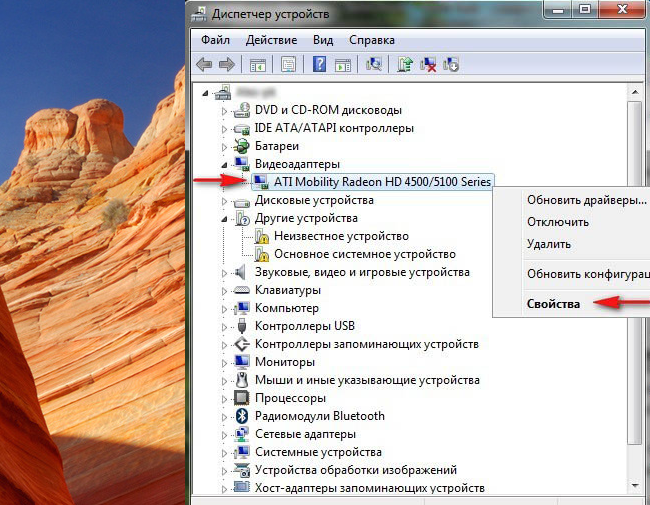Image resolution: width=650 pixels, height=505 pixels.
Task: Collapse the Другие устройства category
Action: coord(225,218)
